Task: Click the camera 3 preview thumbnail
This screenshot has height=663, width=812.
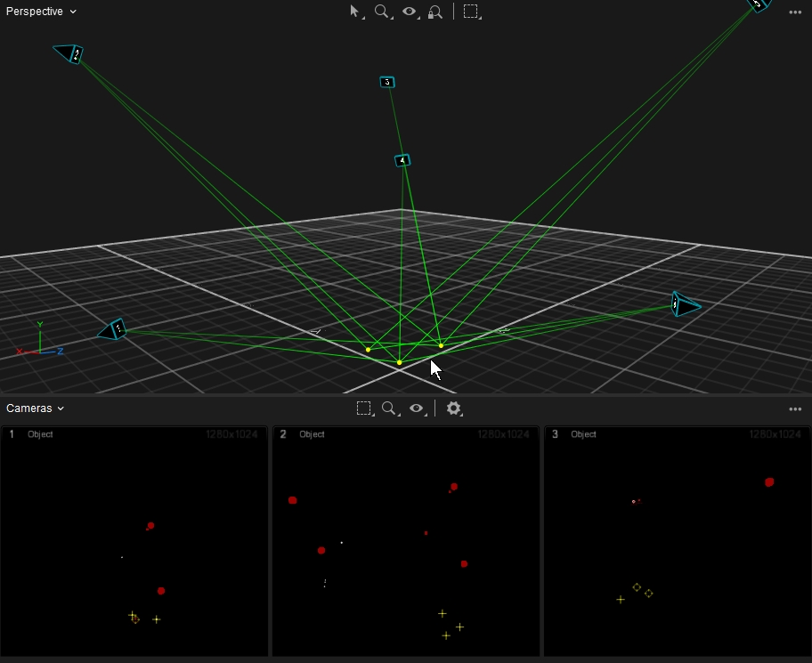Action: pos(678,543)
